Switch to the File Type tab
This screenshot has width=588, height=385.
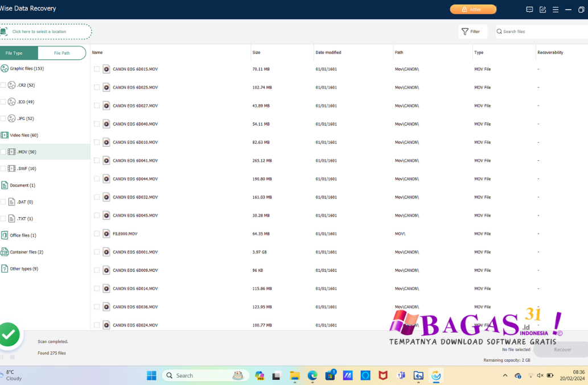pos(19,53)
